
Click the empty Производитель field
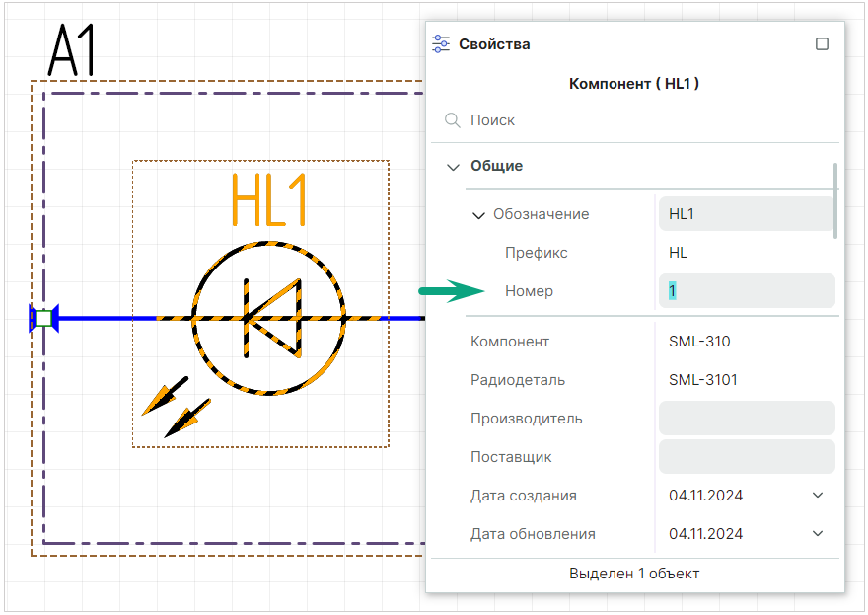pyautogui.click(x=746, y=419)
